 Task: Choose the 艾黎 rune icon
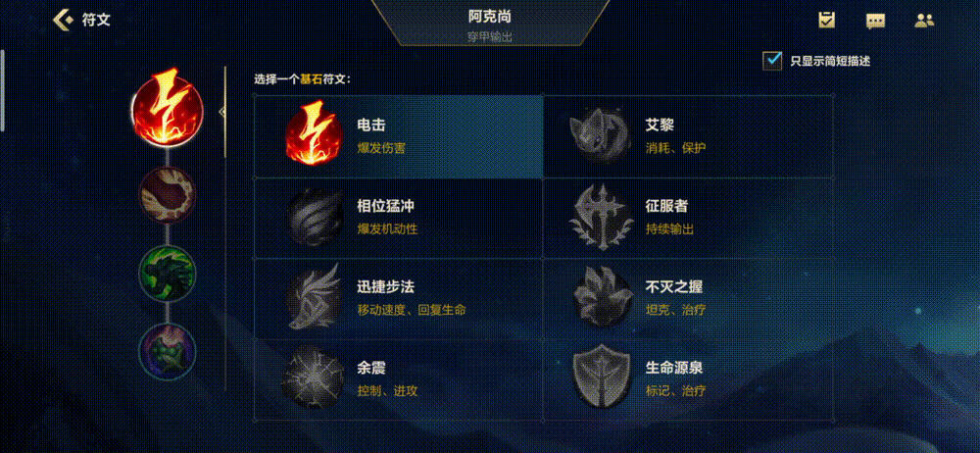click(601, 135)
